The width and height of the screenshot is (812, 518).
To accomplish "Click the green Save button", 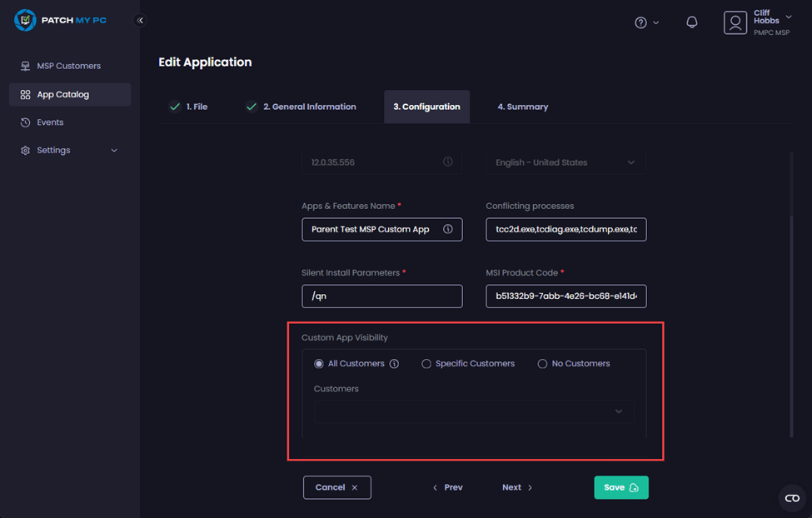I will pyautogui.click(x=620, y=487).
